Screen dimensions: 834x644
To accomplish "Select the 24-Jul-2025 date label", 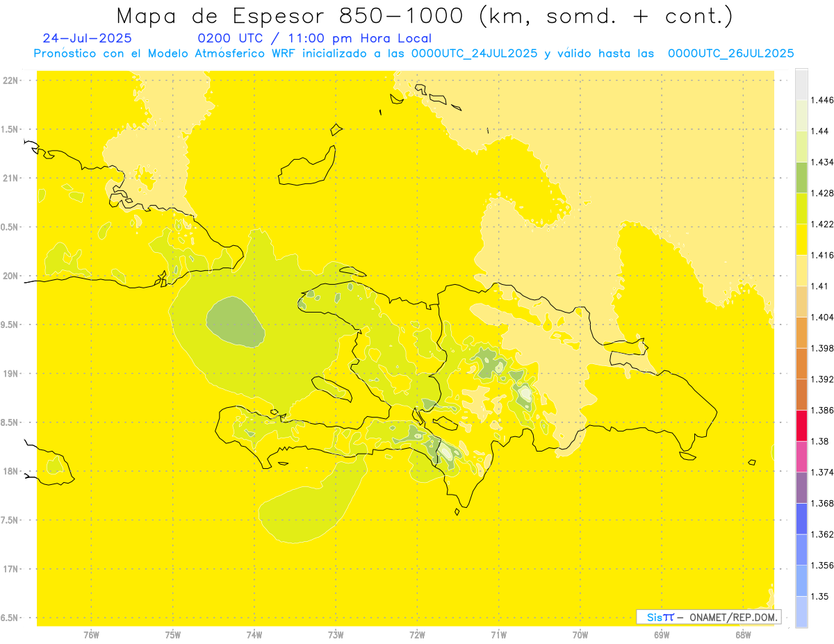I will pos(86,39).
